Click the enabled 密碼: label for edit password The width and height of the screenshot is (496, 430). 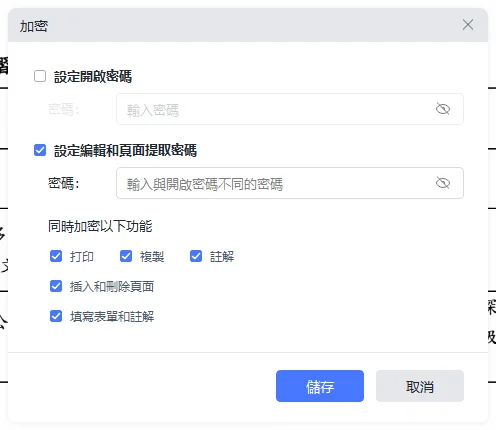pos(64,183)
